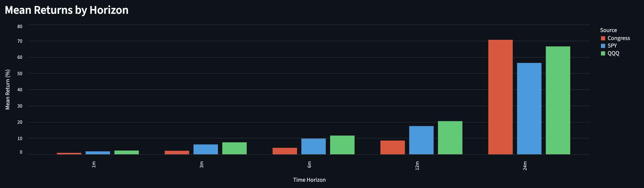
Task: Select the Congress bar at 12m
Action: coord(392,147)
